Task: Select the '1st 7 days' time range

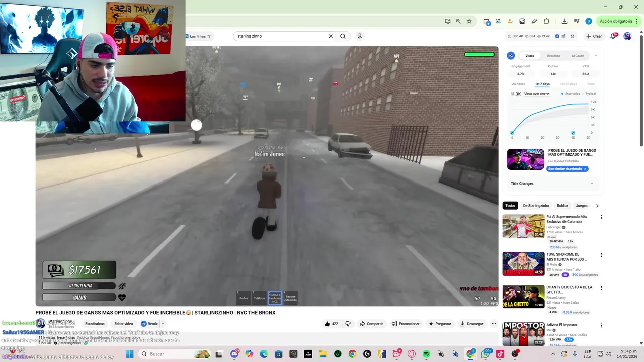Action: (x=542, y=84)
